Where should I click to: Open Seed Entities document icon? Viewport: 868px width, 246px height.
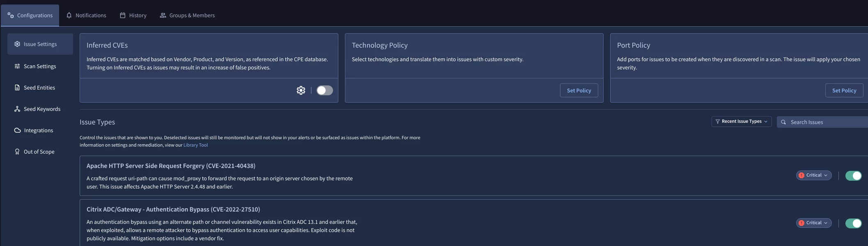(17, 87)
